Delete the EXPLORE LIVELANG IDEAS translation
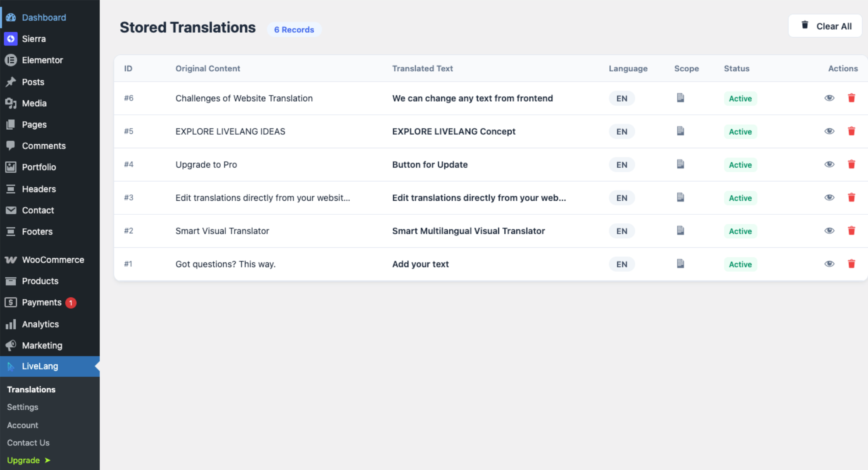868x470 pixels. click(851, 131)
